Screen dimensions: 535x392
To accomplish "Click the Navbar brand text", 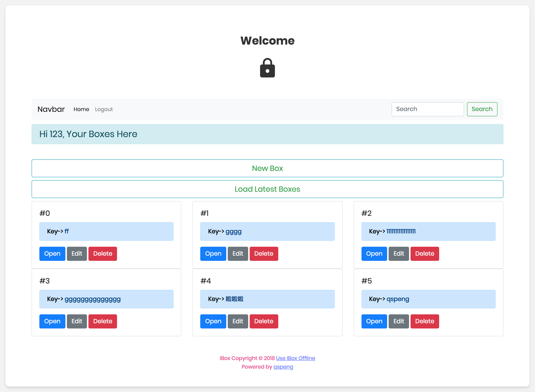I will point(51,109).
